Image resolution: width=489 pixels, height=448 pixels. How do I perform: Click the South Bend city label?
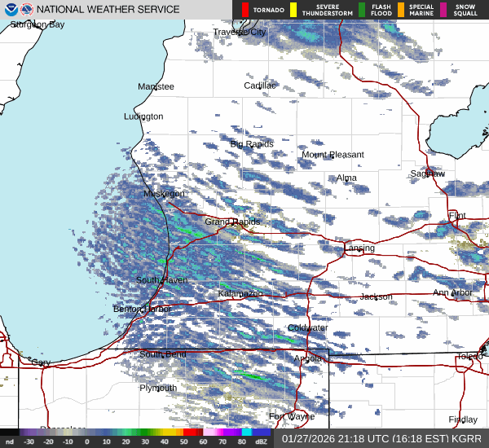pos(163,354)
